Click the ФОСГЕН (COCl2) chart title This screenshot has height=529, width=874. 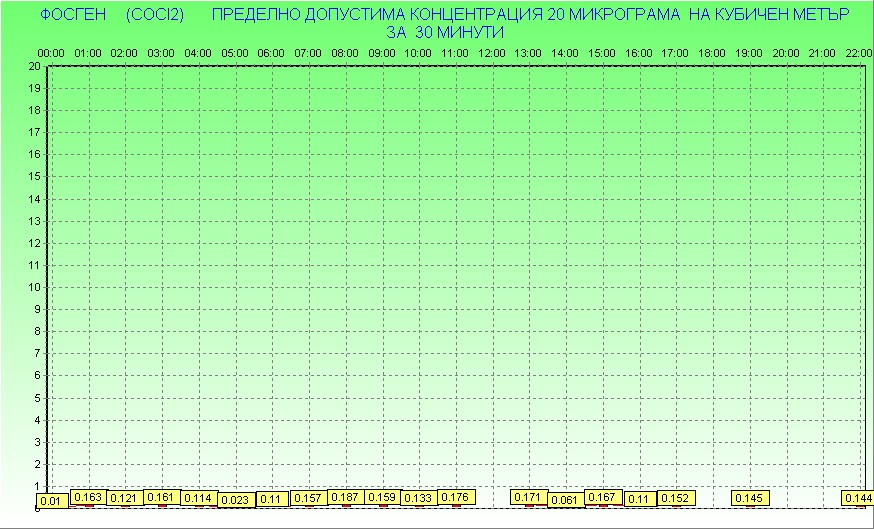tap(97, 15)
